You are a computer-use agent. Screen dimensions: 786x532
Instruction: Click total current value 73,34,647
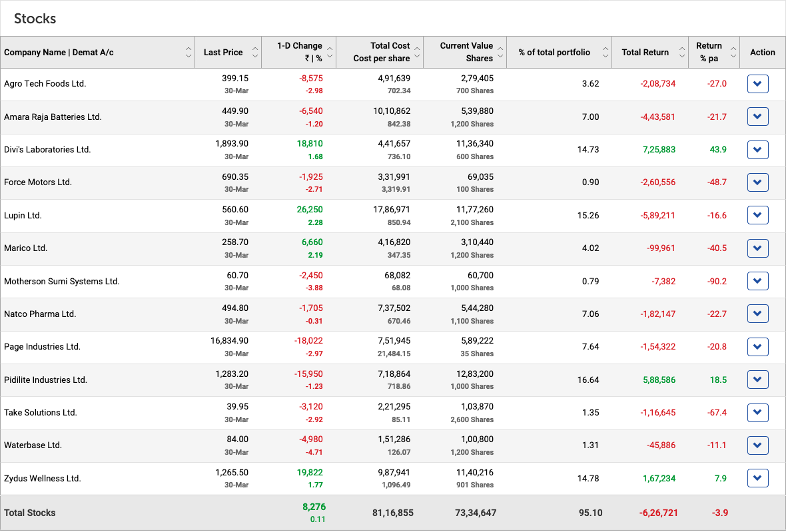click(476, 513)
